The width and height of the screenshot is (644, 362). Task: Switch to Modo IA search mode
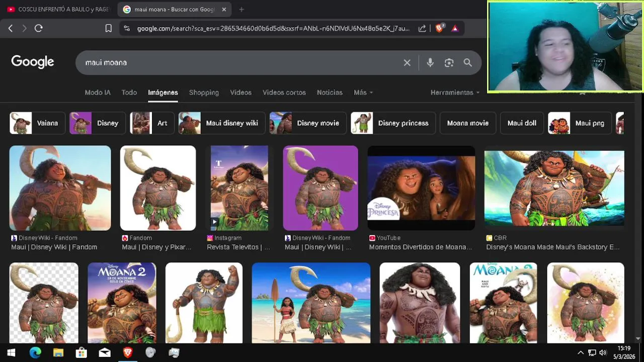pyautogui.click(x=98, y=93)
